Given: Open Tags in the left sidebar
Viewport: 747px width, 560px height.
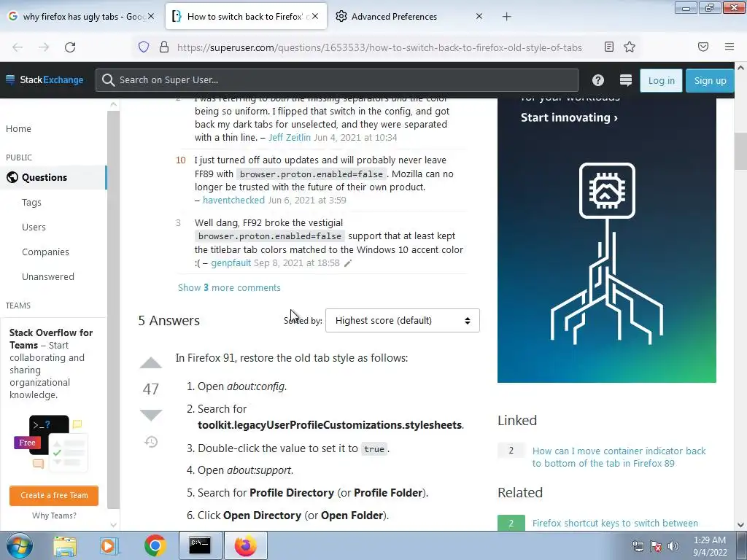Looking at the screenshot, I should tap(31, 203).
